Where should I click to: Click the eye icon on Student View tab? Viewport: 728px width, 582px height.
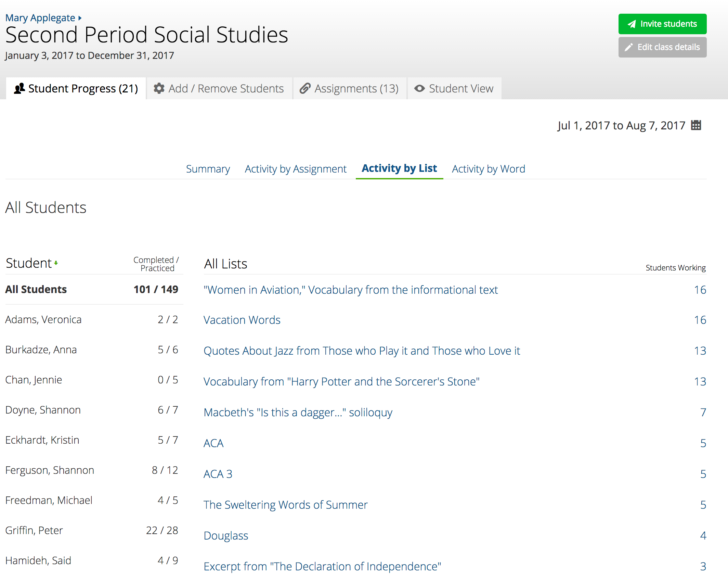coord(419,88)
